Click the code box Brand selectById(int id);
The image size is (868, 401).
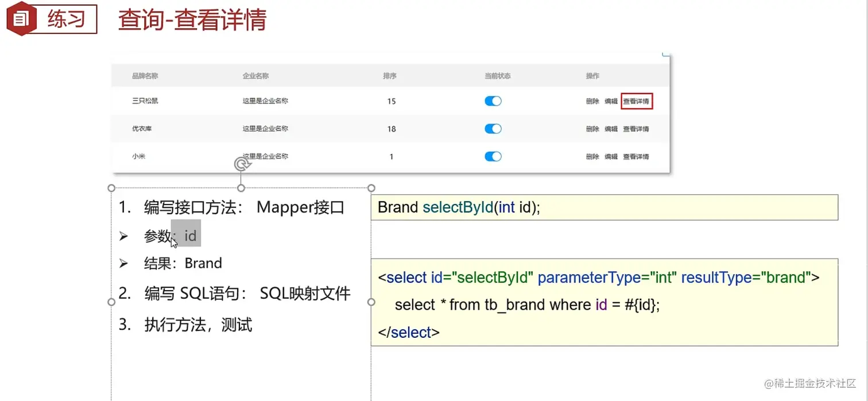(604, 207)
